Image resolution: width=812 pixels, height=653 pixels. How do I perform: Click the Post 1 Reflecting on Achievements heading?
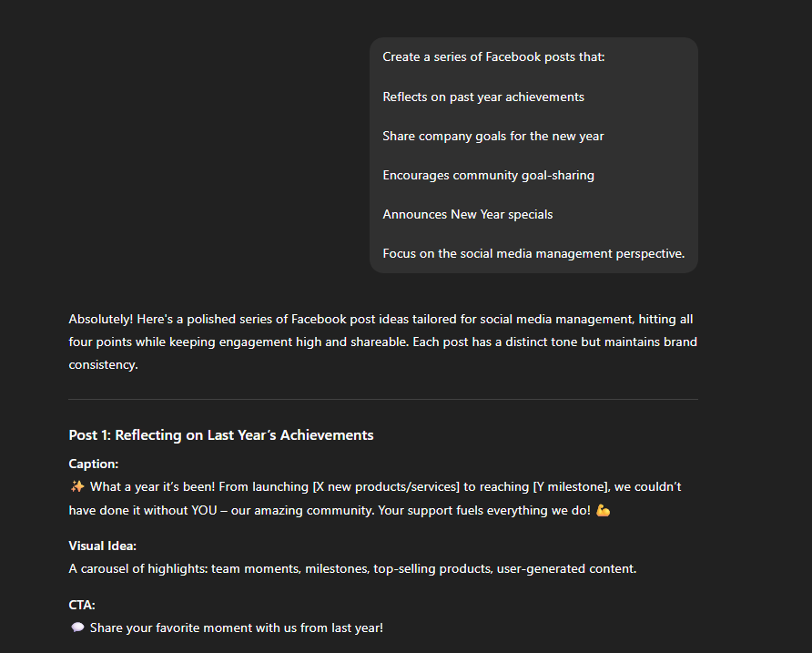(221, 435)
